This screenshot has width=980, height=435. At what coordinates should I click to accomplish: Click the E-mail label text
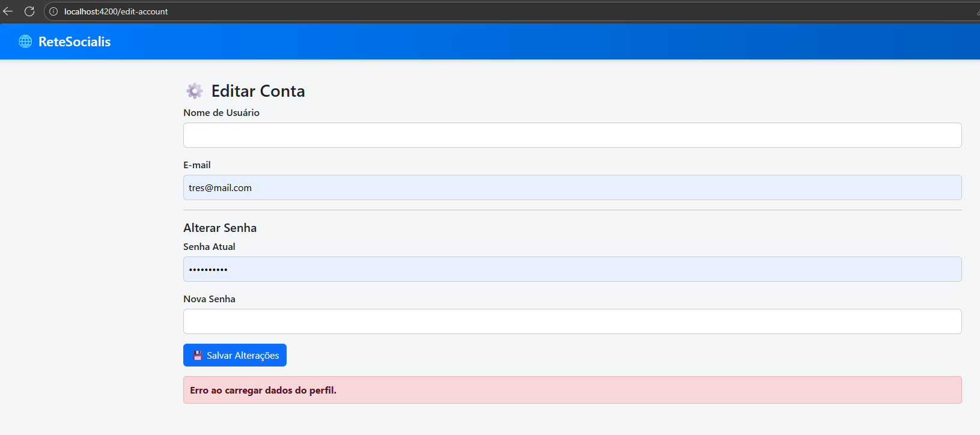pyautogui.click(x=197, y=165)
